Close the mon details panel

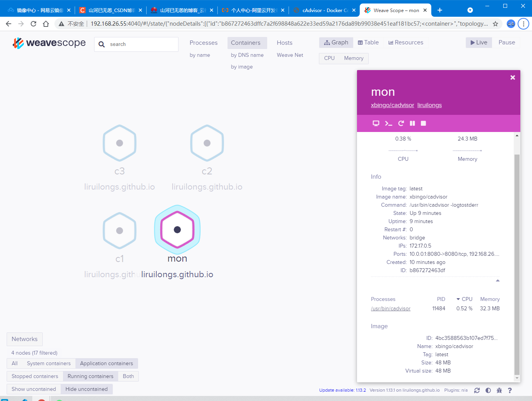point(513,77)
